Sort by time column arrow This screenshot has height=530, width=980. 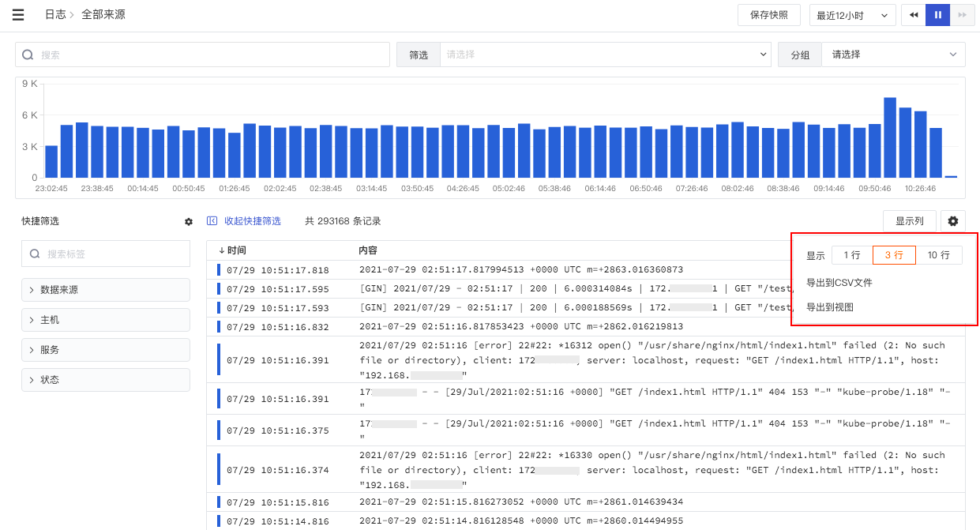click(222, 250)
